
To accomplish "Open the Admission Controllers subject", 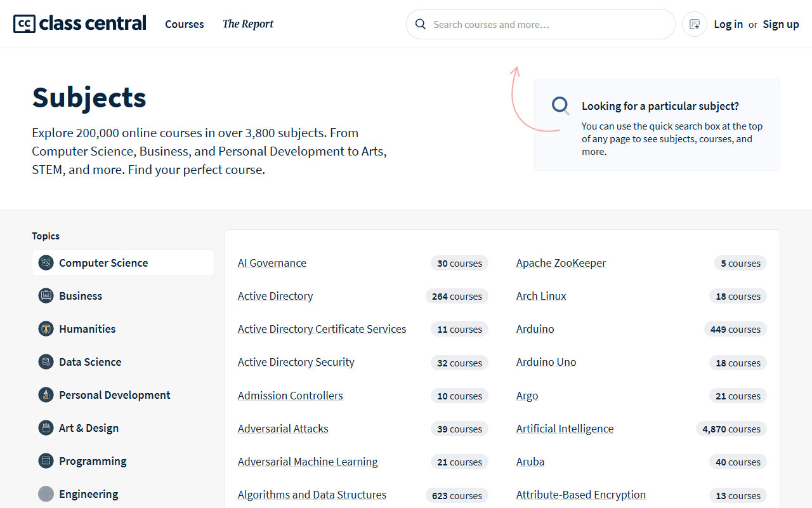I will pos(291,396).
